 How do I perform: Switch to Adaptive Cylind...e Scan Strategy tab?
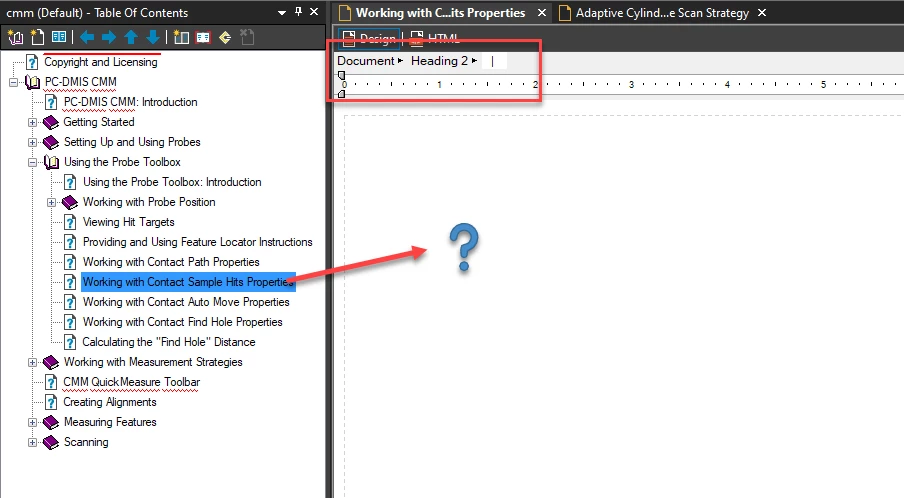662,13
